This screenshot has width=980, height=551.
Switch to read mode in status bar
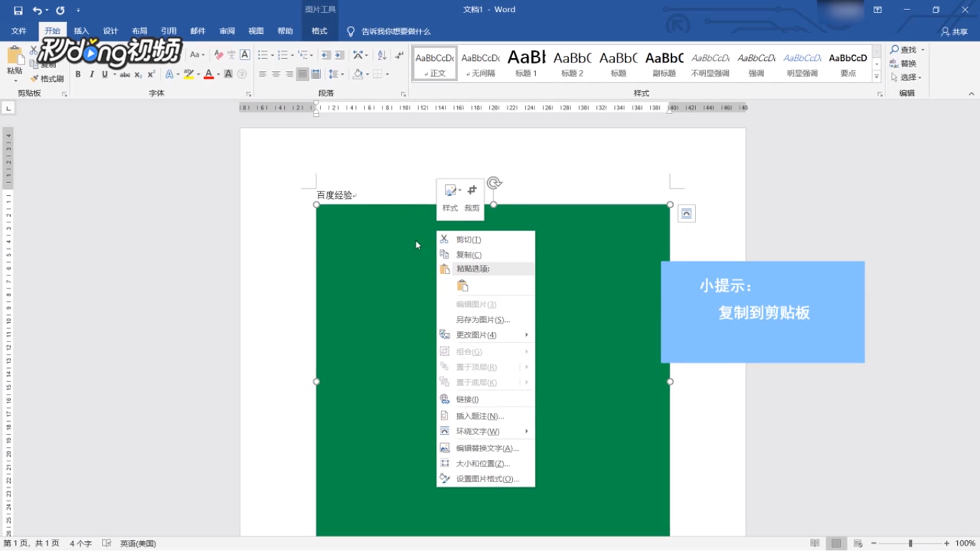tap(816, 542)
